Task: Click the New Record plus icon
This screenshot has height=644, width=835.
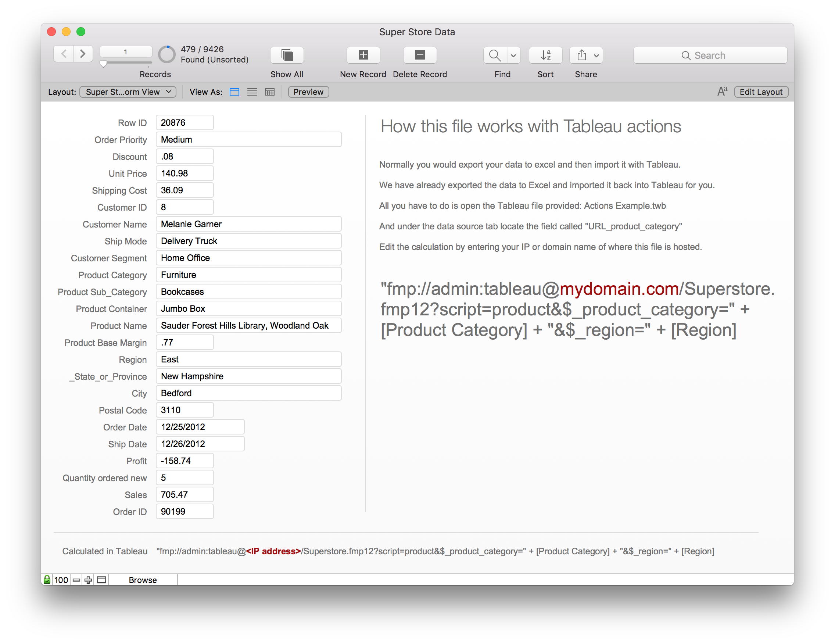Action: 363,56
